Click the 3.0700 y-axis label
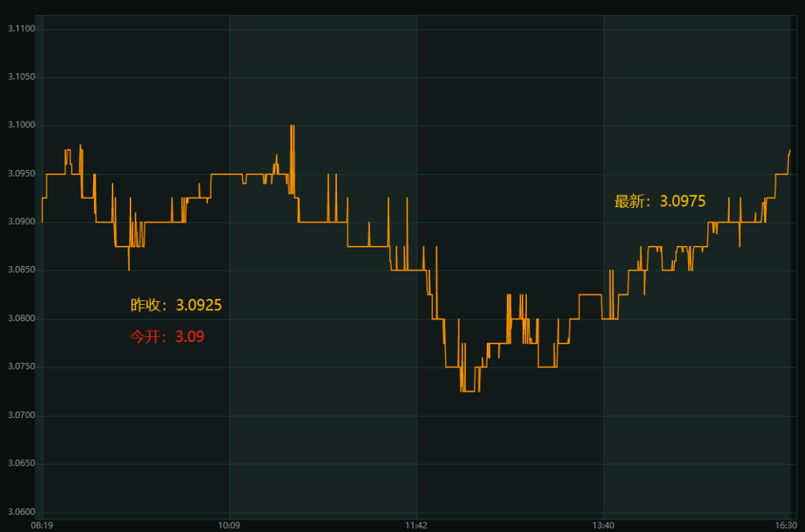 (x=22, y=415)
